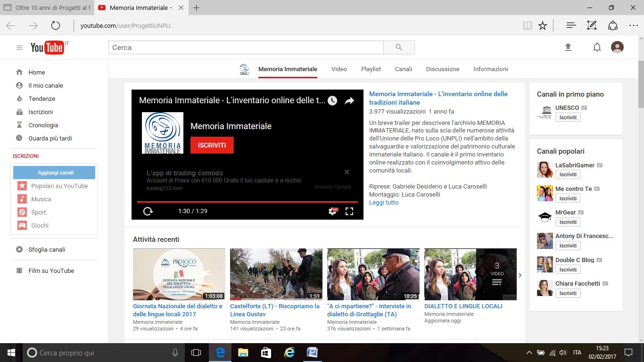Click the red ISCRIVITI button in the player

click(x=212, y=145)
